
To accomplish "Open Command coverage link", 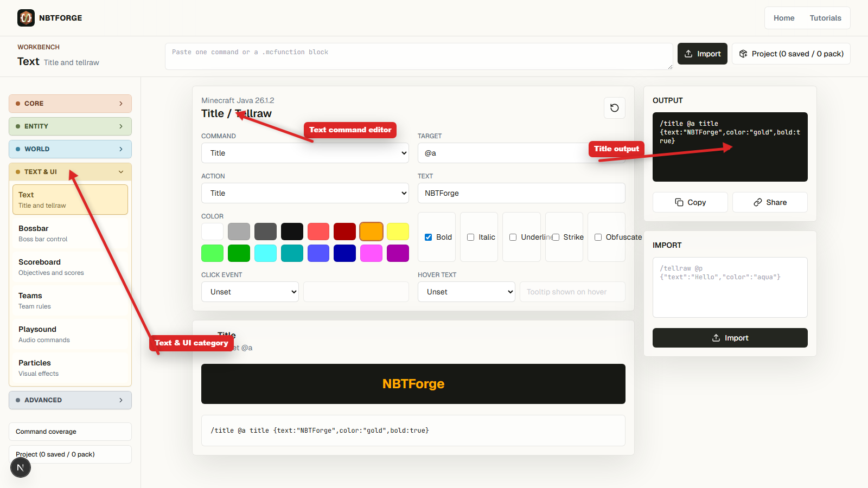I will tap(70, 432).
